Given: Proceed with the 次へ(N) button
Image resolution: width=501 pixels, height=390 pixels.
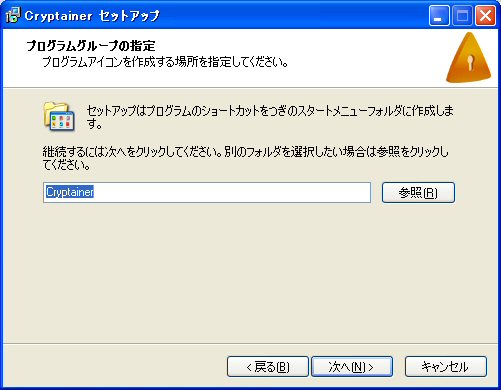Looking at the screenshot, I should tap(352, 367).
